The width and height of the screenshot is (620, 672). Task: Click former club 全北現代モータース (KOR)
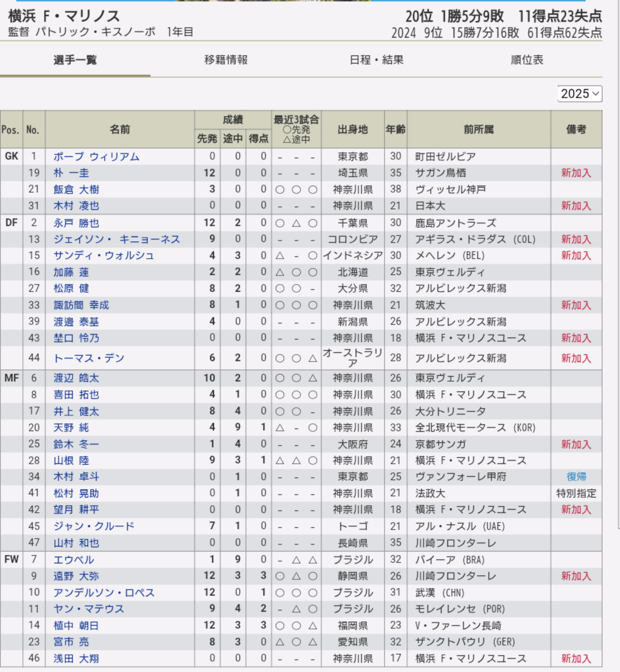475,427
